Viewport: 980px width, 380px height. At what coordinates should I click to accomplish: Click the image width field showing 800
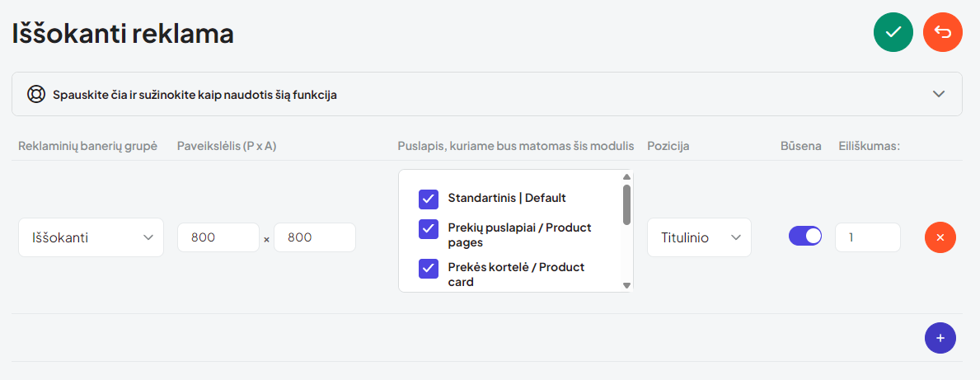(218, 237)
